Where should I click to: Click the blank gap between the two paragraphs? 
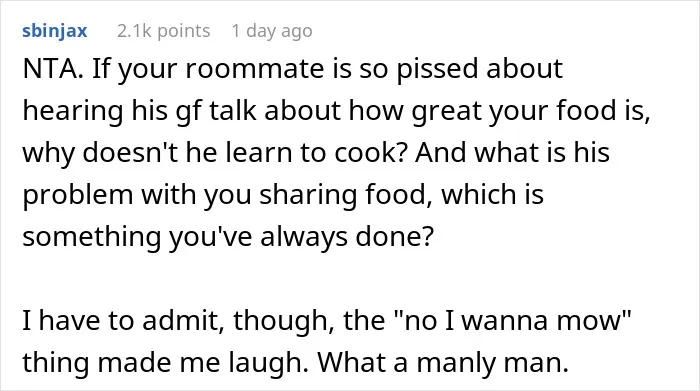pyautogui.click(x=350, y=278)
